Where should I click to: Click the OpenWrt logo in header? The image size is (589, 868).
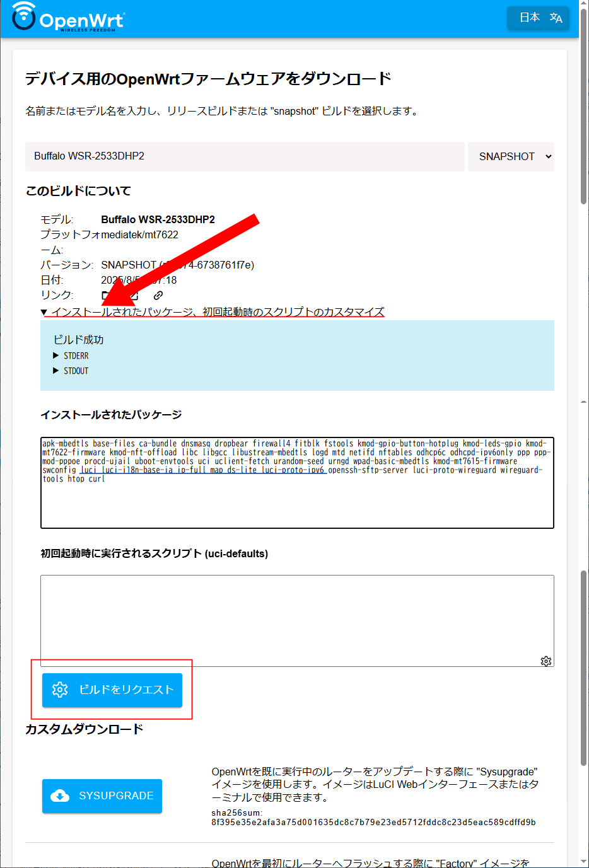68,18
